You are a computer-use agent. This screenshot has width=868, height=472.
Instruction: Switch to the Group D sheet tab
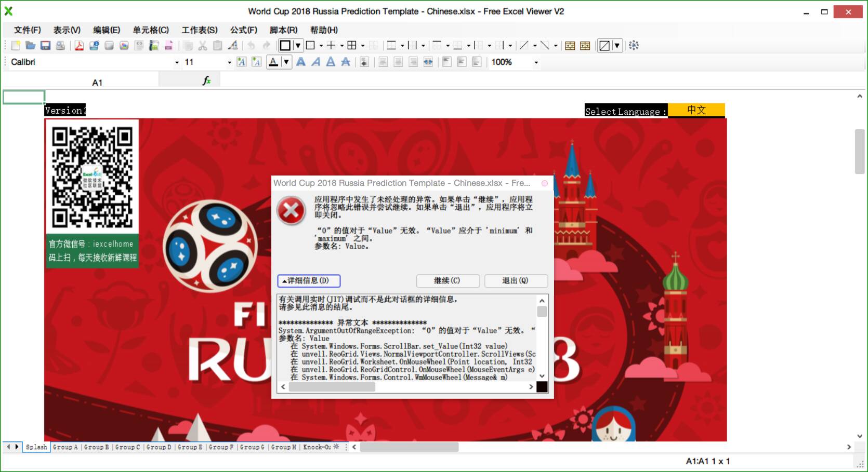[x=159, y=447]
